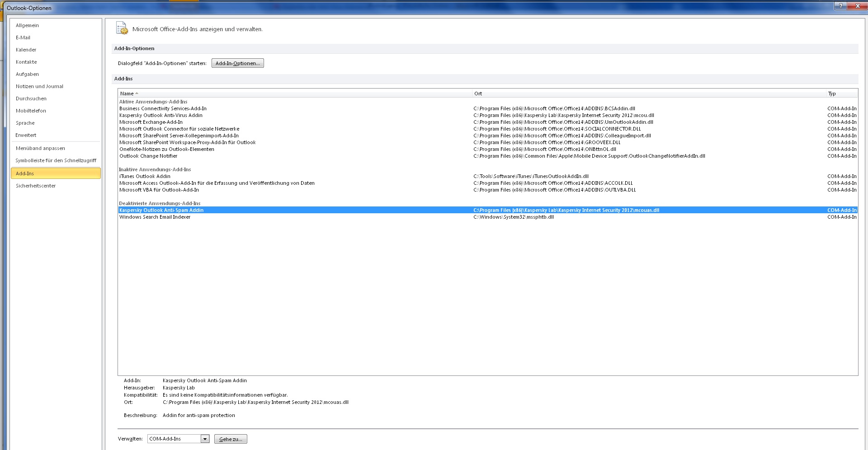Open Symbolleiste für den Schnellzugriff category
Viewport: 868px width, 450px height.
point(56,160)
